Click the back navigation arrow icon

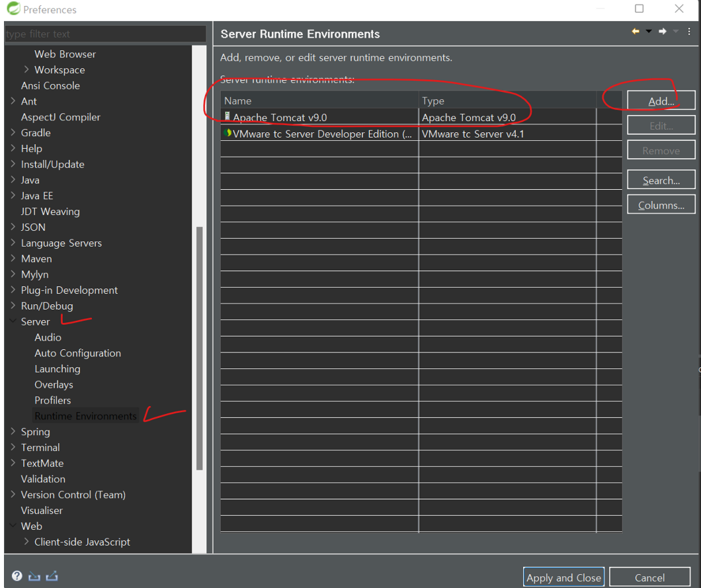636,31
